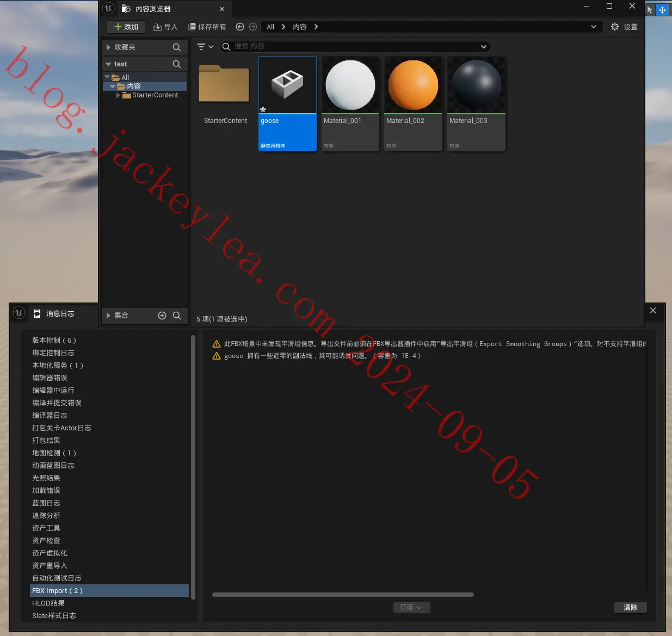Open the filter options icon beside the search bar
672x636 pixels.
205,47
